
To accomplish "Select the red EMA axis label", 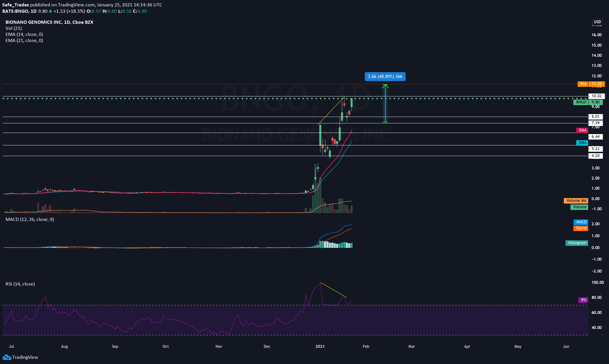I will coord(582,130).
